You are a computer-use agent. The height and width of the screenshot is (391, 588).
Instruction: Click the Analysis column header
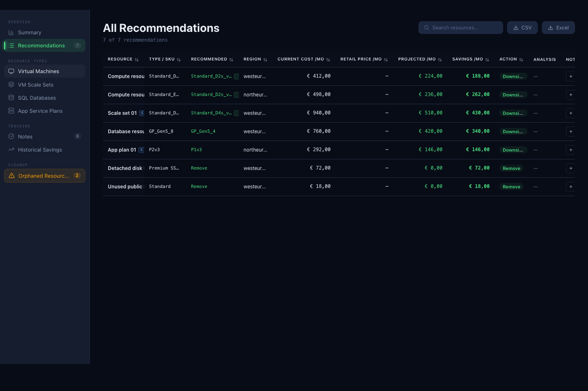point(545,60)
